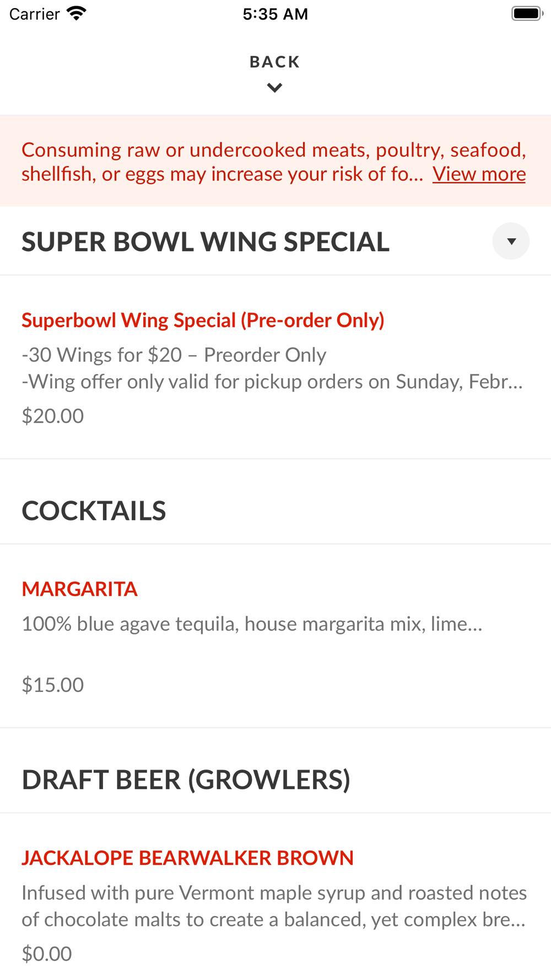Select the Draft Beer (Growlers) heading
This screenshot has width=551, height=980.
pos(186,780)
